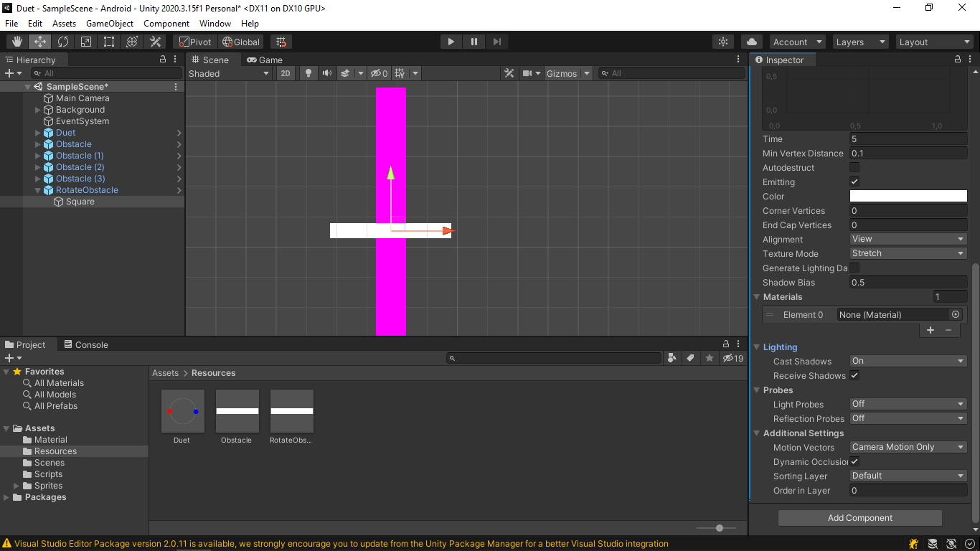980x551 pixels.
Task: Click the Play button
Action: (451, 42)
